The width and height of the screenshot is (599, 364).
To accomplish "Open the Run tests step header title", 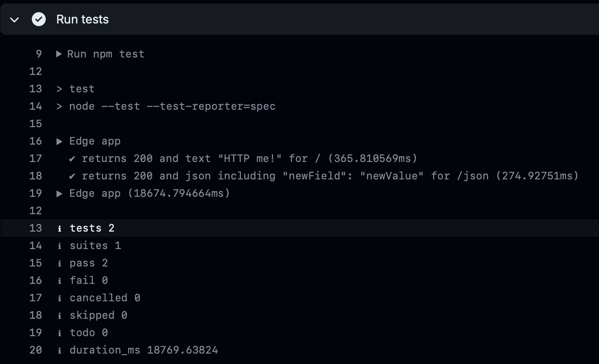I will click(82, 19).
